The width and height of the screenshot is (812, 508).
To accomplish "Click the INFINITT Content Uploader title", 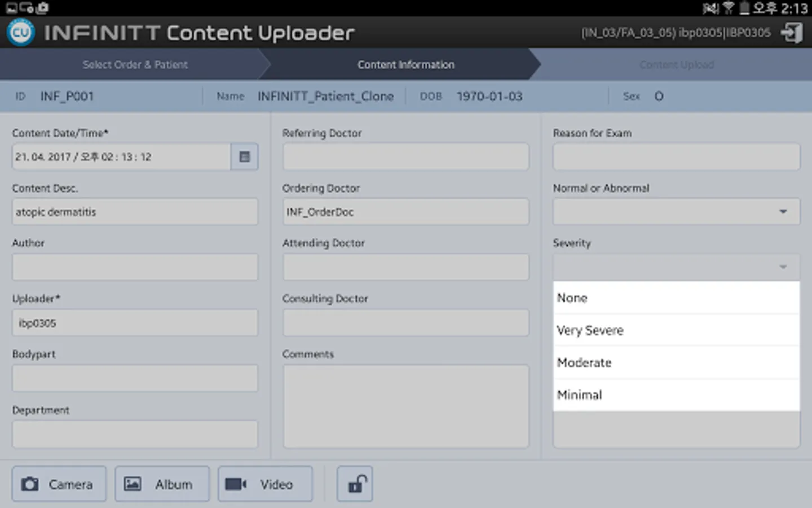I will [x=199, y=33].
